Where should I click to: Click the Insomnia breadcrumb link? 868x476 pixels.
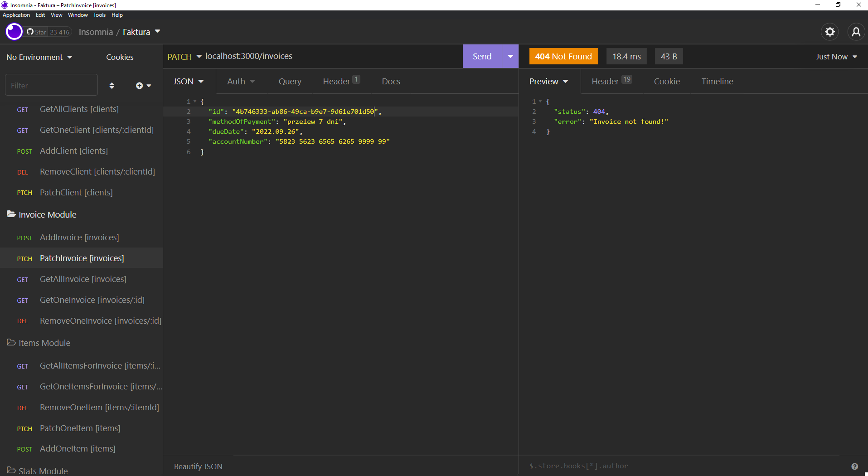click(x=96, y=32)
